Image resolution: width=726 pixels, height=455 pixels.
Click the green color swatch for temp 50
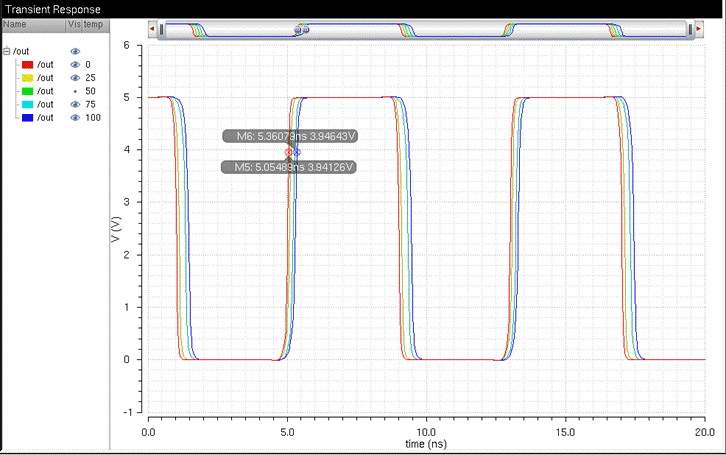pyautogui.click(x=27, y=91)
